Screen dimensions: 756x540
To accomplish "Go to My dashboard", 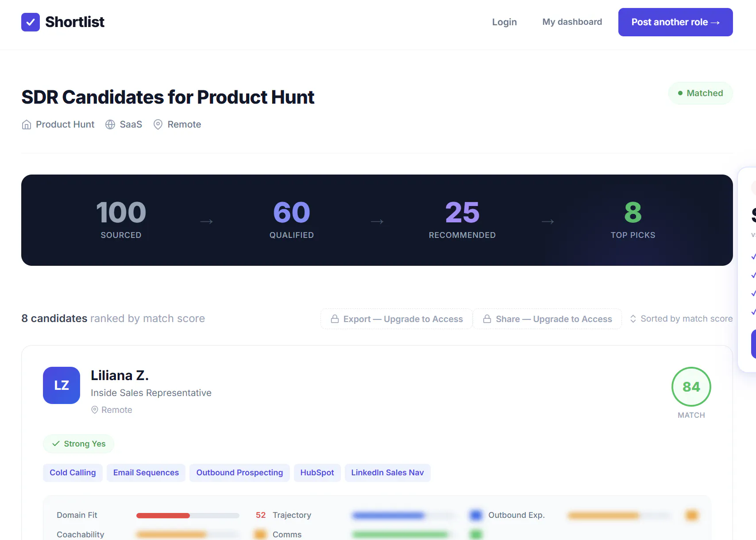I will [572, 22].
